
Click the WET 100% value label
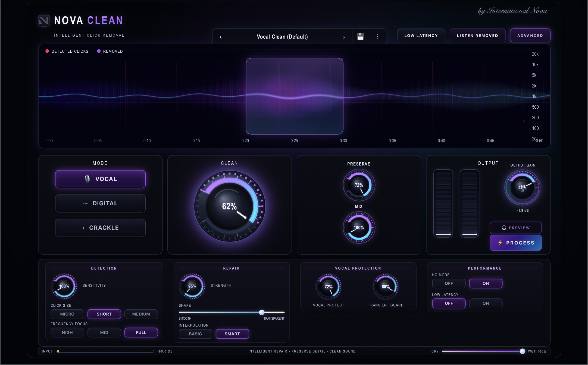point(537,351)
